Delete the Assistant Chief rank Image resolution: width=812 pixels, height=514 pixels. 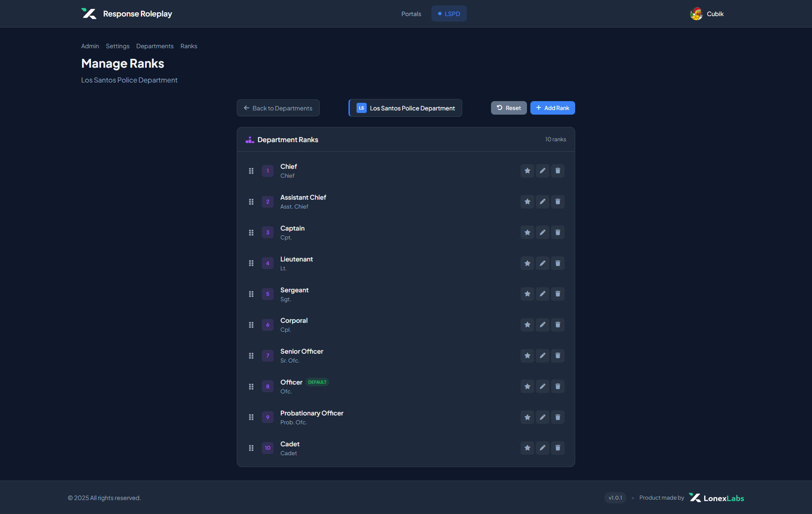558,202
